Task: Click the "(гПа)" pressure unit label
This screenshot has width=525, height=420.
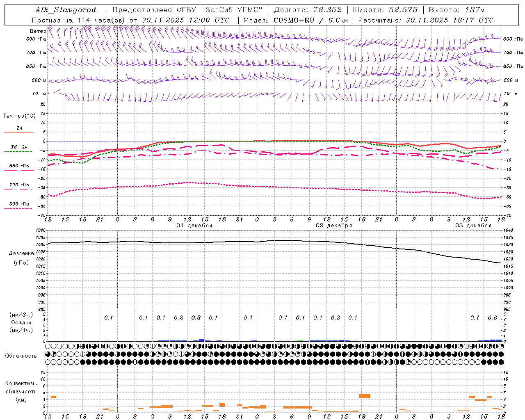Action: tap(21, 262)
